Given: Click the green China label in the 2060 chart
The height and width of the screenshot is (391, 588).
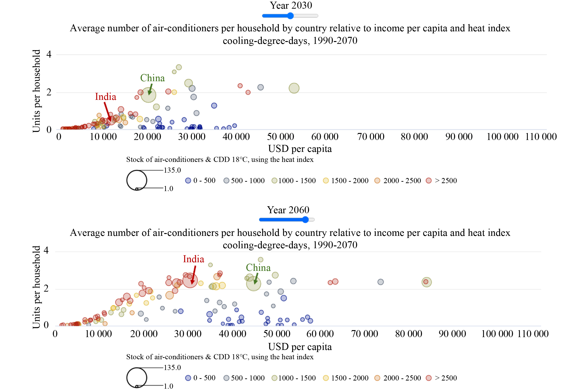Looking at the screenshot, I should [x=258, y=268].
